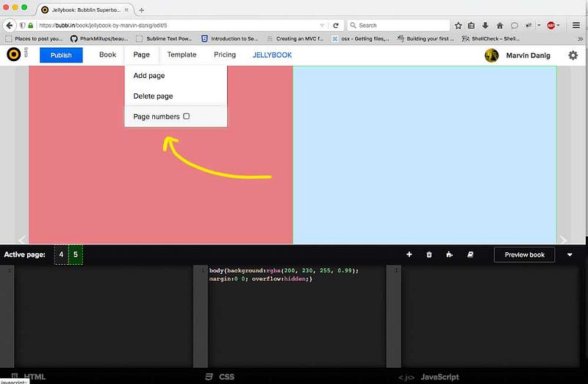The image size is (588, 384).
Task: Open the Book menu
Action: pyautogui.click(x=107, y=54)
